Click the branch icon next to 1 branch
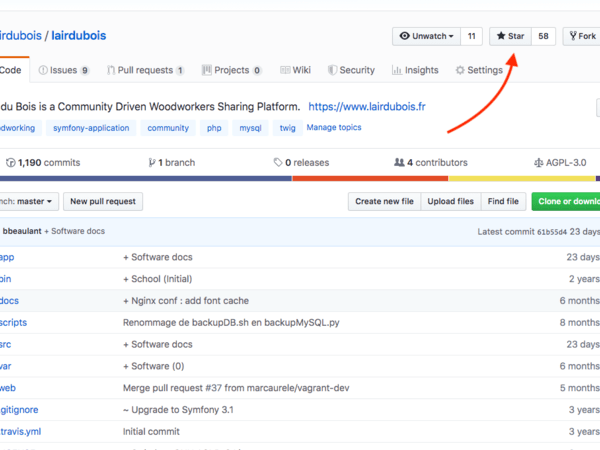The height and width of the screenshot is (450, 600). (151, 162)
